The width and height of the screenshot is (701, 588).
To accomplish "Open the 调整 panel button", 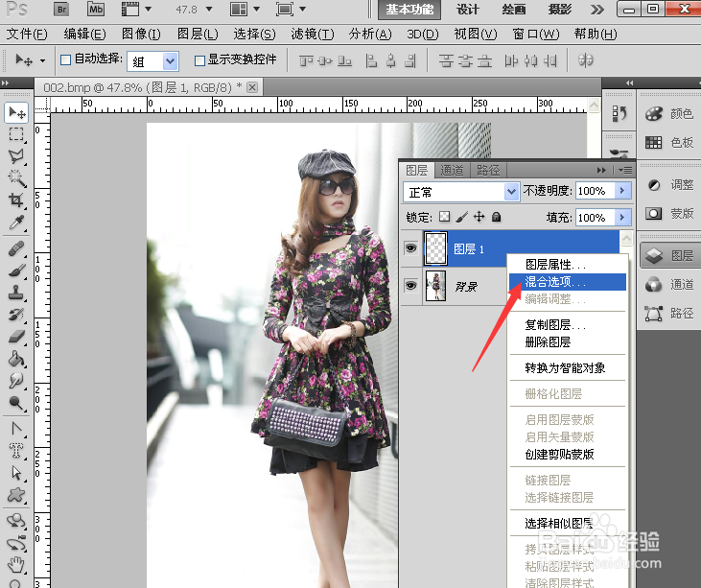I will [x=668, y=185].
